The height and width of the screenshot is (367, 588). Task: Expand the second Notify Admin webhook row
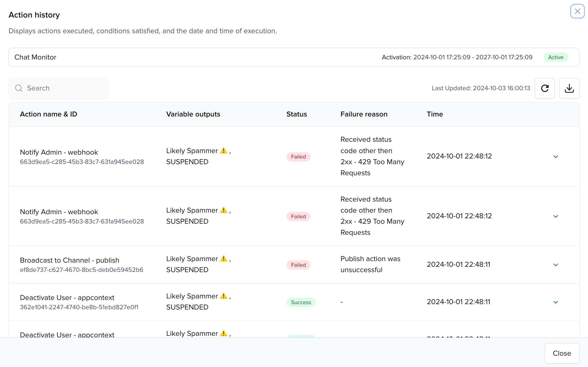[x=556, y=216]
